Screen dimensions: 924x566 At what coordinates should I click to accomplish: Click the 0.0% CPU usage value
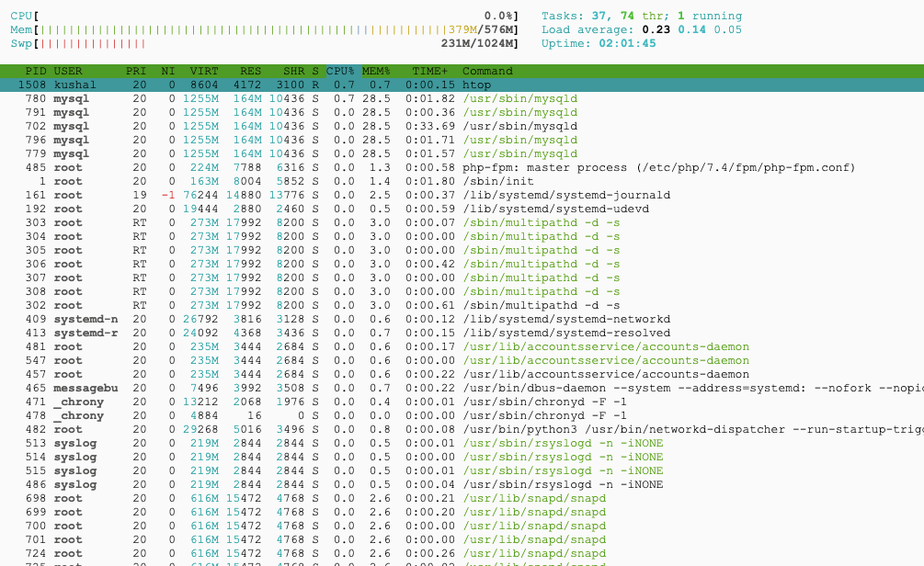(498, 16)
